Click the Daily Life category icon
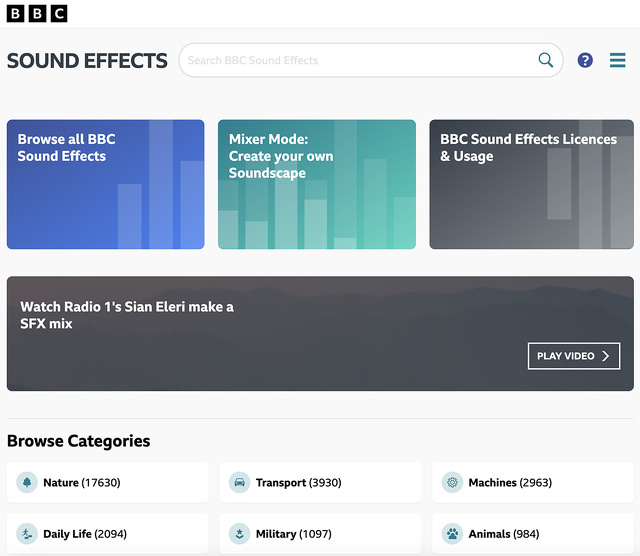640x556 pixels. pyautogui.click(x=26, y=534)
